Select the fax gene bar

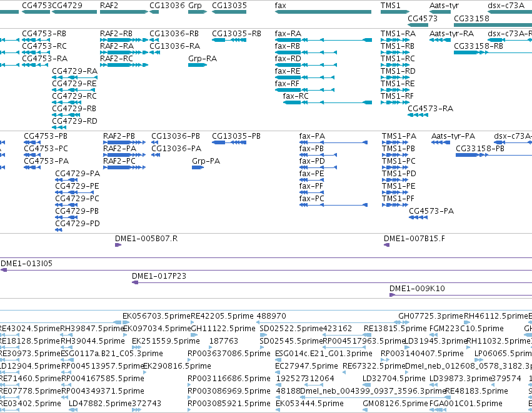point(323,12)
